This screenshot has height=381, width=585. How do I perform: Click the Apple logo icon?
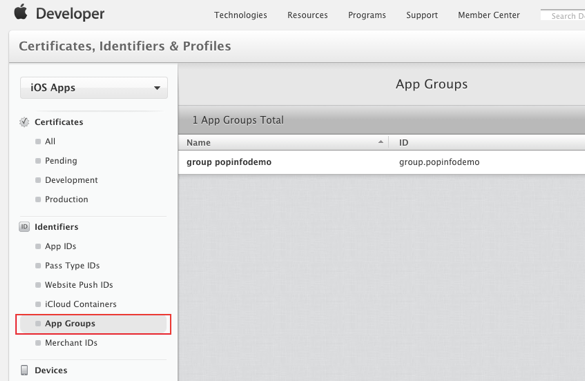click(21, 12)
